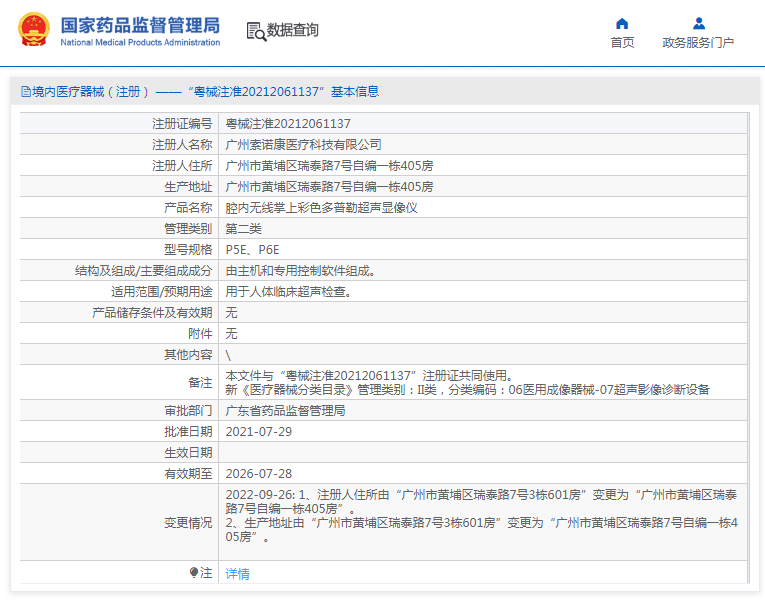Open the 政务服务门户 navigation label

(x=698, y=43)
